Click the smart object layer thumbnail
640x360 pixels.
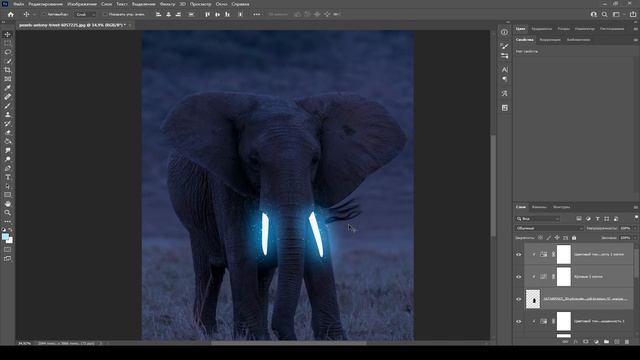coord(533,299)
